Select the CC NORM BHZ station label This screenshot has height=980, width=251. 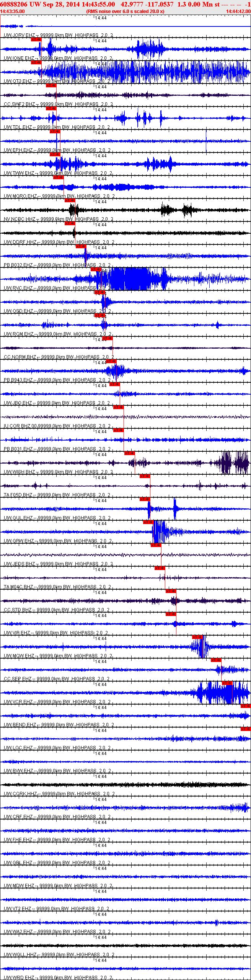59,357
